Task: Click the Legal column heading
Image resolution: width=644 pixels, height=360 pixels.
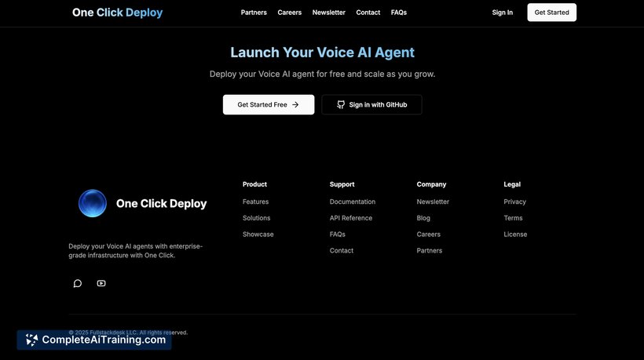Action: 512,184
